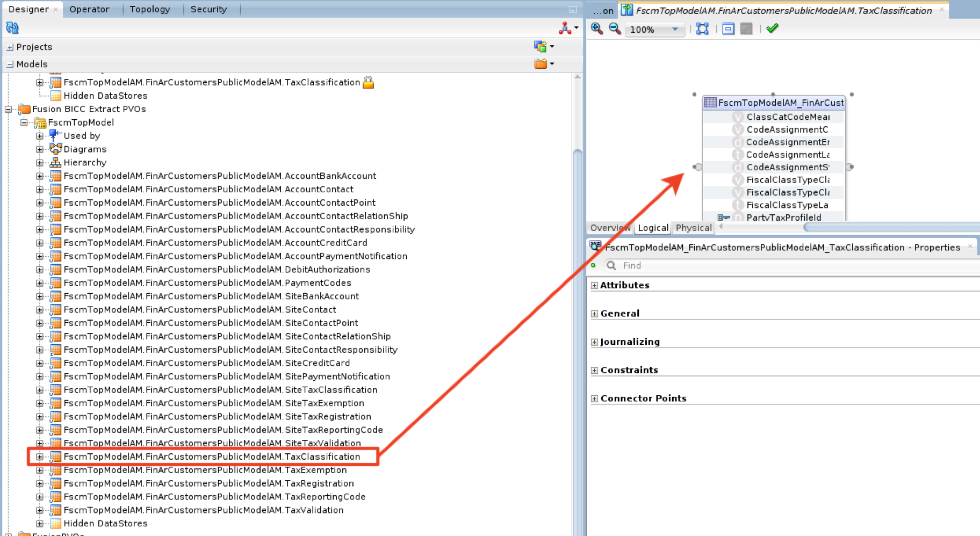Screen dimensions: 980x536
Task: Click the Find field in Properties panel
Action: pyautogui.click(x=752, y=265)
